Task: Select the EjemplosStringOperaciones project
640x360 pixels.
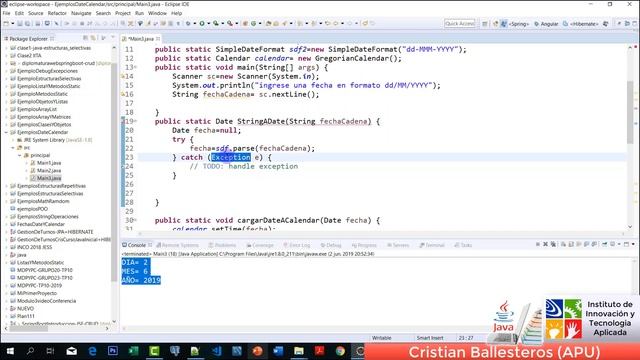Action: click(x=47, y=217)
